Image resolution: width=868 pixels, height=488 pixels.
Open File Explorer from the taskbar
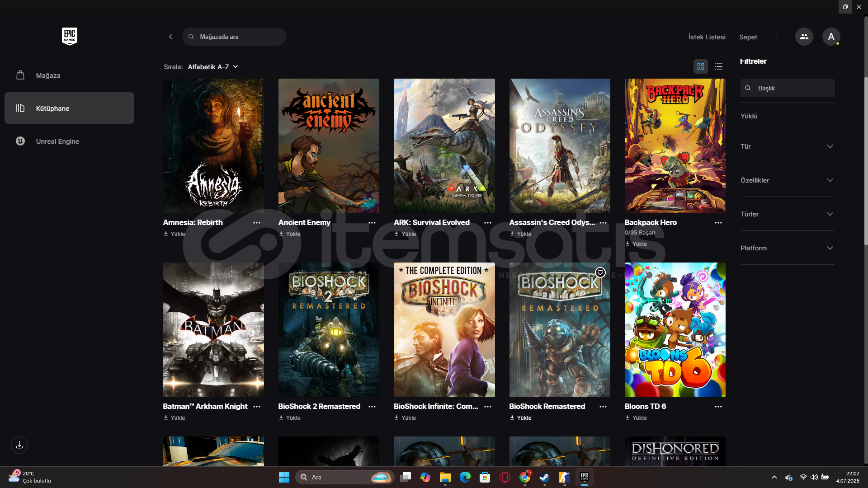[445, 477]
